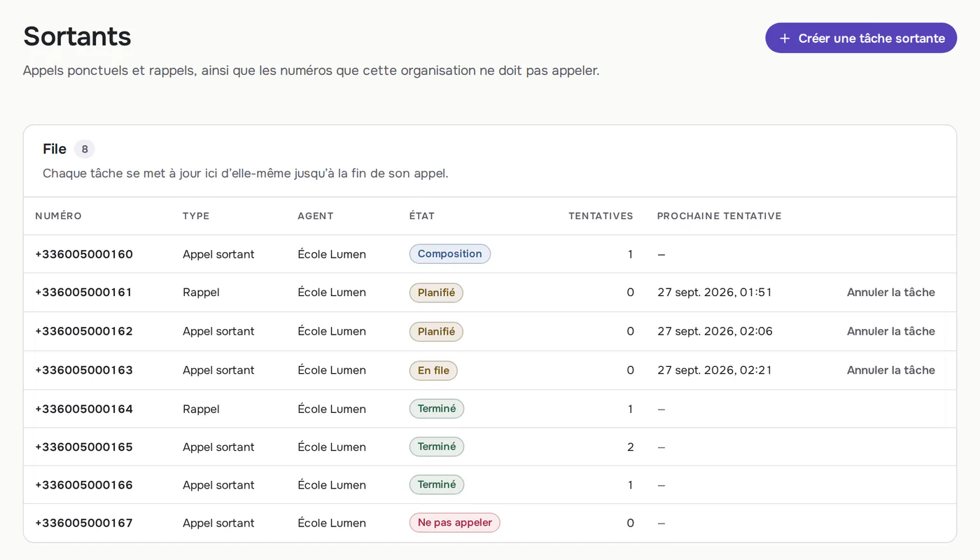Screen dimensions: 980x560
Task: Click Rappel type in the +336005000161 row
Action: [201, 293]
